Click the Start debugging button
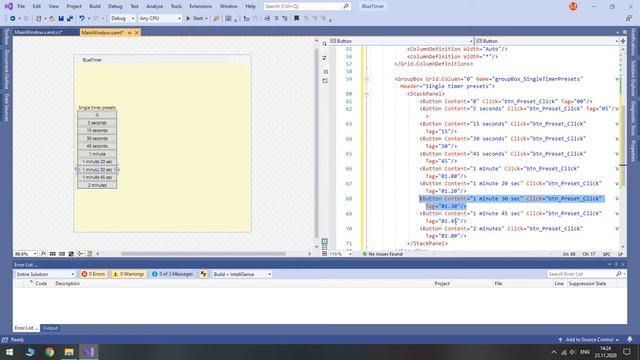The height and width of the screenshot is (360, 640). 197,18
